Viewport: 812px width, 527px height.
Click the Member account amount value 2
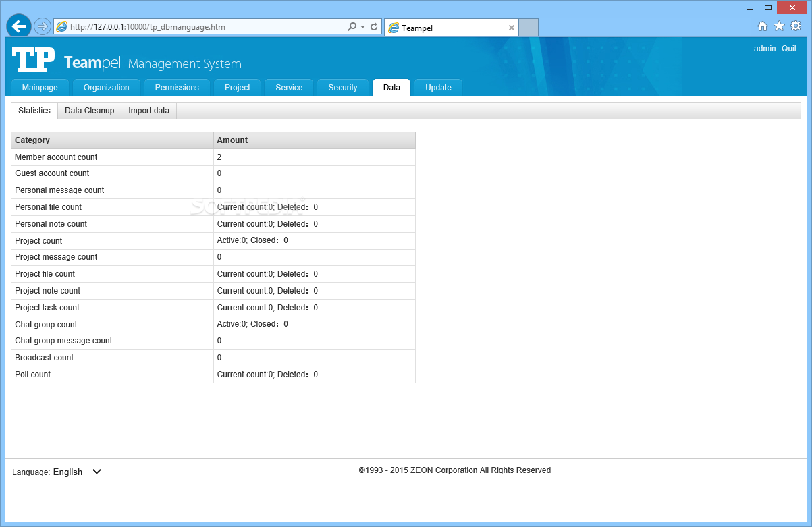point(219,157)
